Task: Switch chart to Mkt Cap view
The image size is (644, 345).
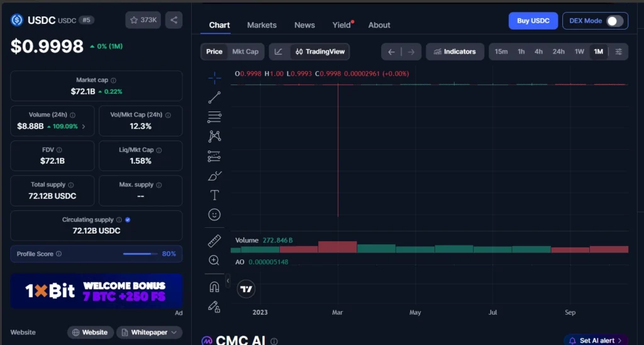Action: pos(245,52)
